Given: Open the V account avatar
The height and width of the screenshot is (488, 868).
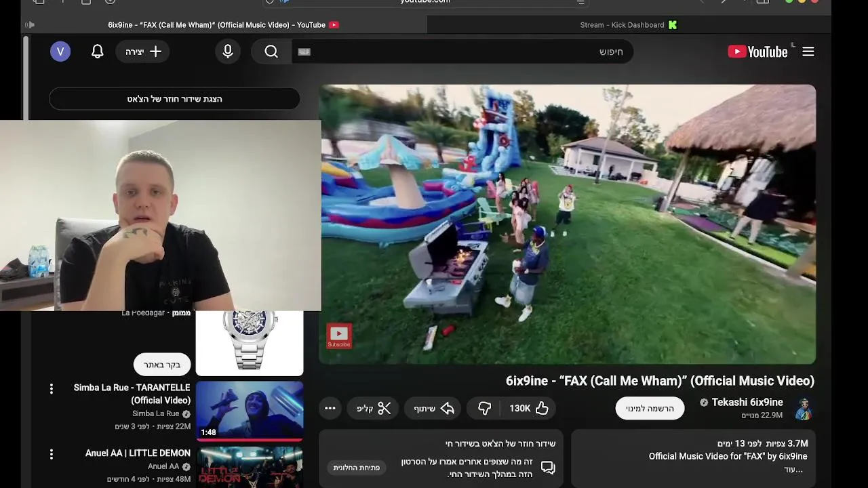Looking at the screenshot, I should coord(60,52).
